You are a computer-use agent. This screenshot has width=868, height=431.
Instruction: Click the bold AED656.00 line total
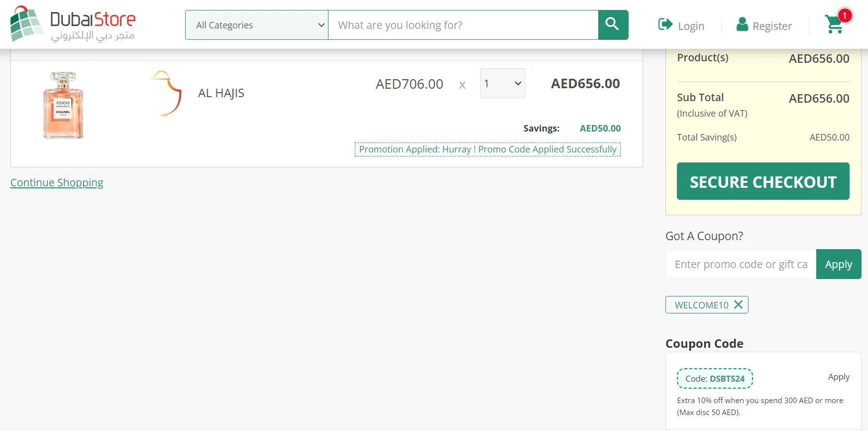point(585,84)
